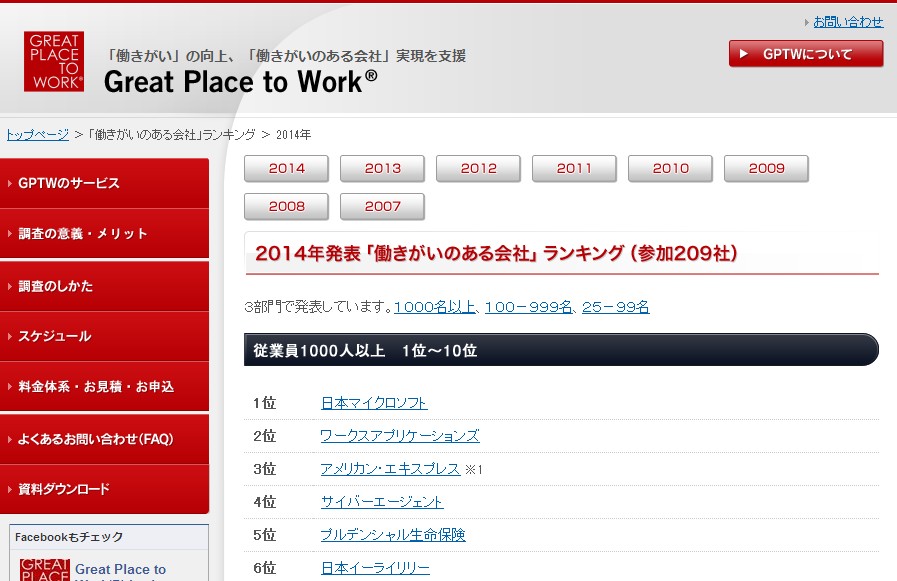897x581 pixels.
Task: Open the お問い合わせ contact link
Action: (x=848, y=22)
